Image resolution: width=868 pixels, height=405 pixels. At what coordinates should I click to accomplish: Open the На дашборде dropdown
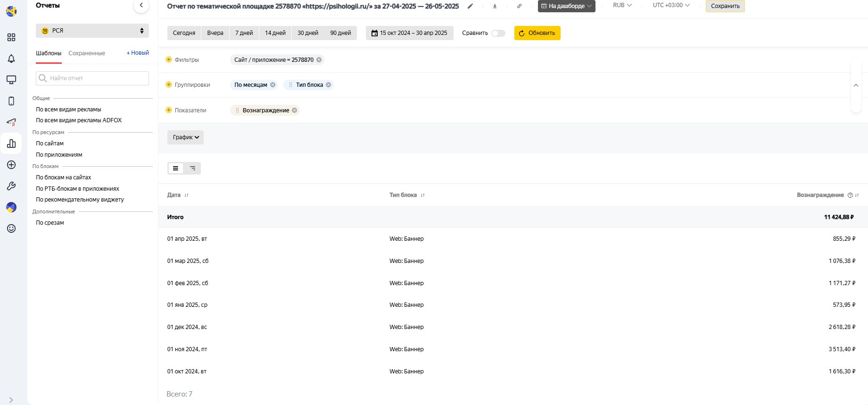click(x=566, y=6)
